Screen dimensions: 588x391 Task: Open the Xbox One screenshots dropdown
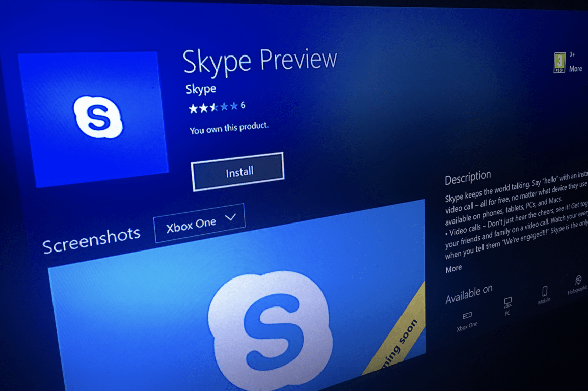pos(199,223)
